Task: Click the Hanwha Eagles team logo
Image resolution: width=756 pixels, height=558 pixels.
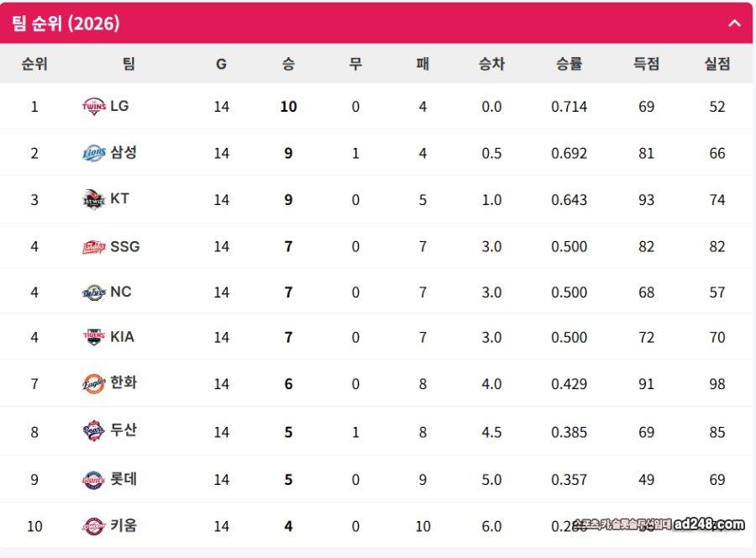Action: click(x=93, y=383)
